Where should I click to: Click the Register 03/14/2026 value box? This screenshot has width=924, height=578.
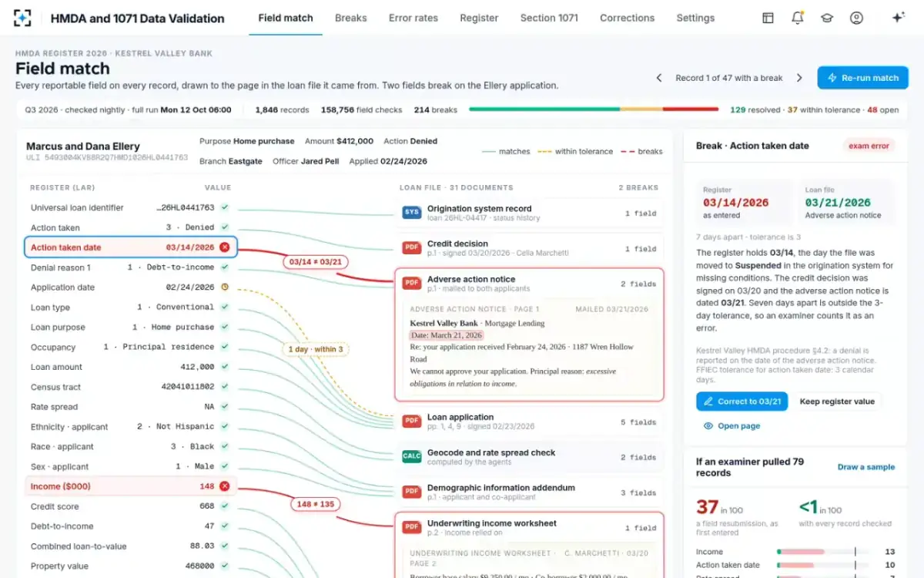tap(745, 203)
